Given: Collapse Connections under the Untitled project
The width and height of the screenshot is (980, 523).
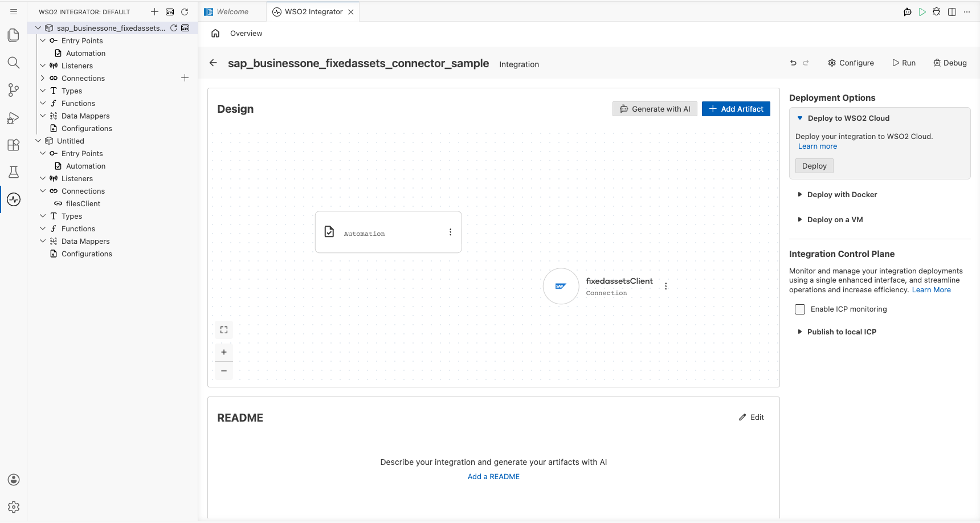Looking at the screenshot, I should pyautogui.click(x=43, y=191).
